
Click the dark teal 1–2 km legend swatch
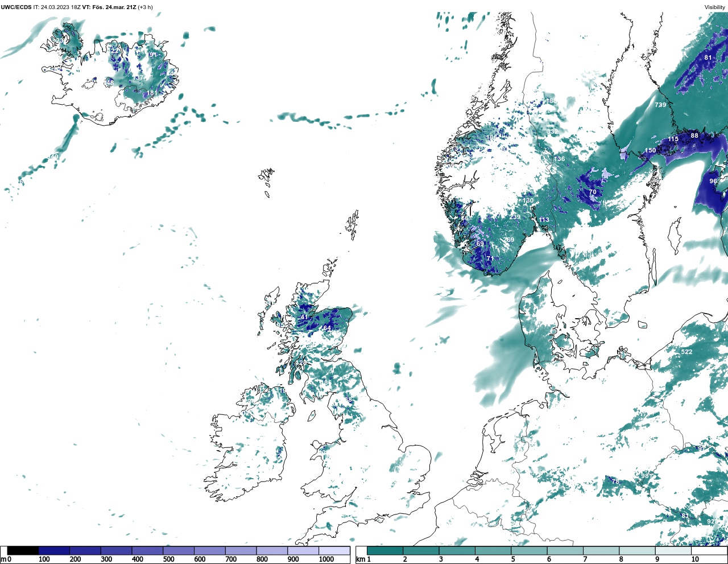pos(385,551)
